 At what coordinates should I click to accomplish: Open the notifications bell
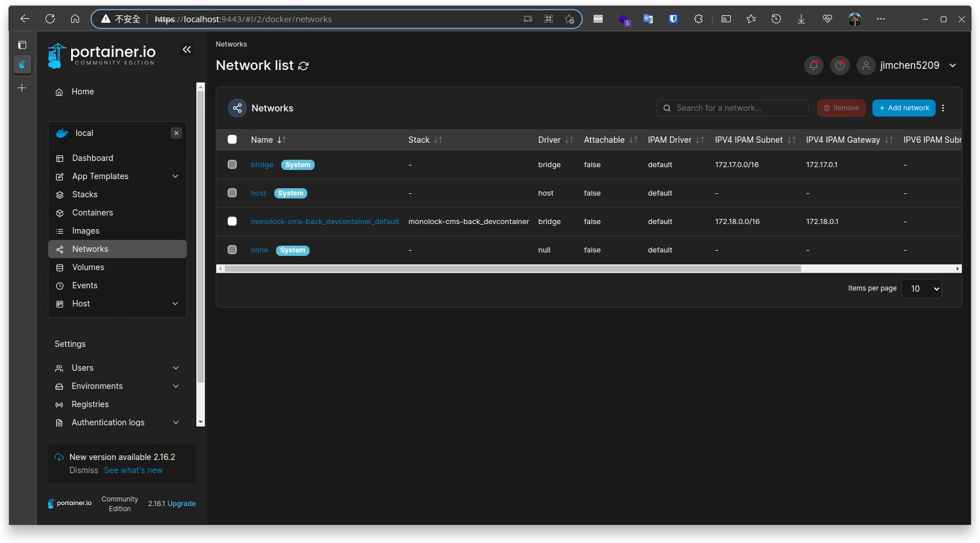pyautogui.click(x=813, y=65)
